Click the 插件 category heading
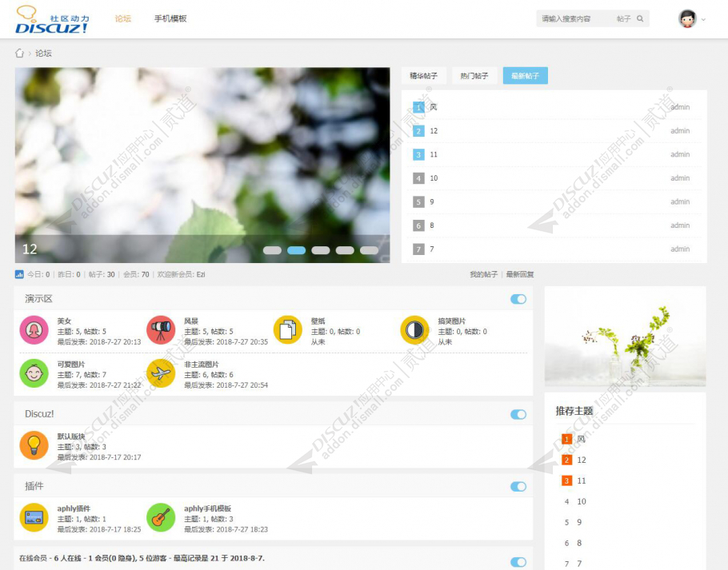The height and width of the screenshot is (570, 728). tap(34, 486)
